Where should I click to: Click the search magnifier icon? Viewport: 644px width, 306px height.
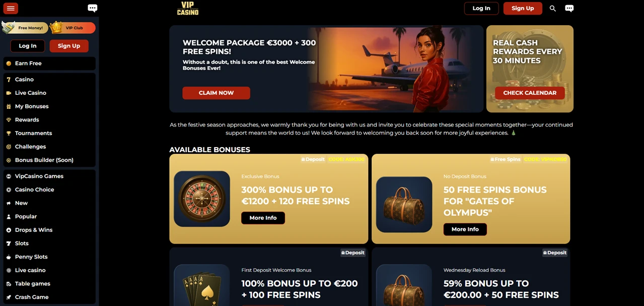point(553,8)
